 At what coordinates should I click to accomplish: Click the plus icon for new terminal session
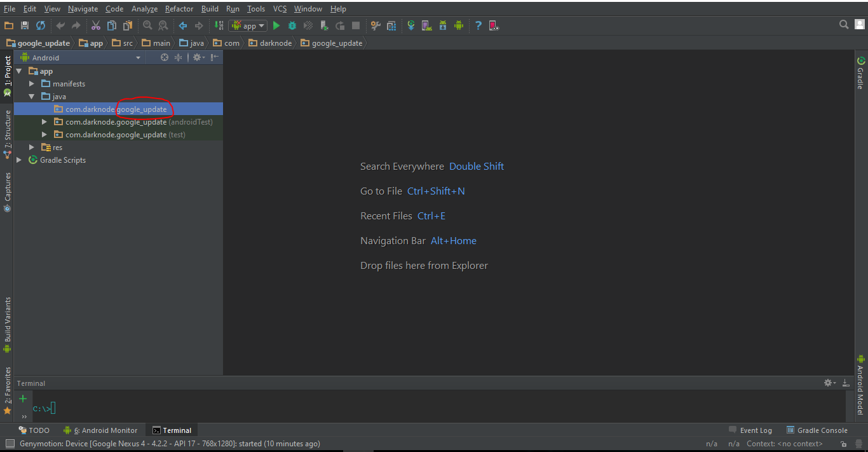23,399
